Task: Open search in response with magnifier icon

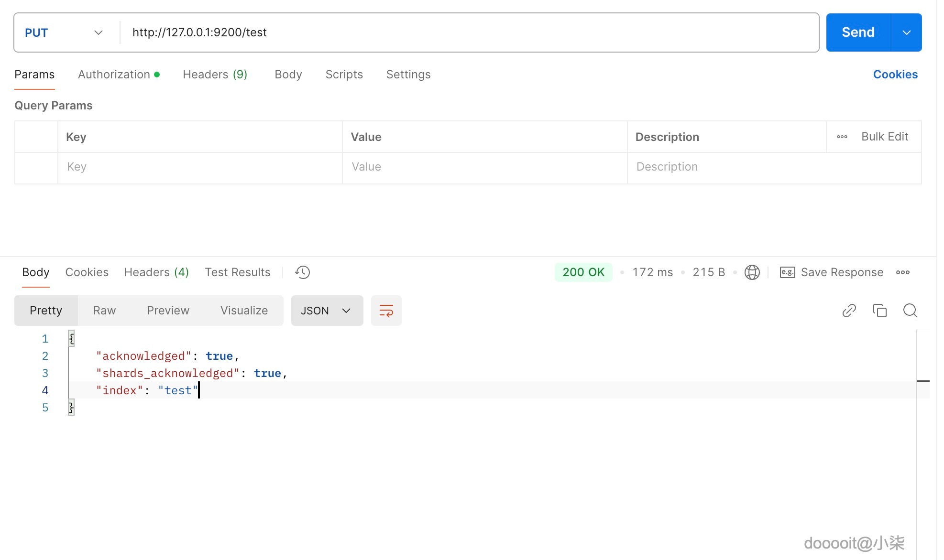Action: pos(910,311)
